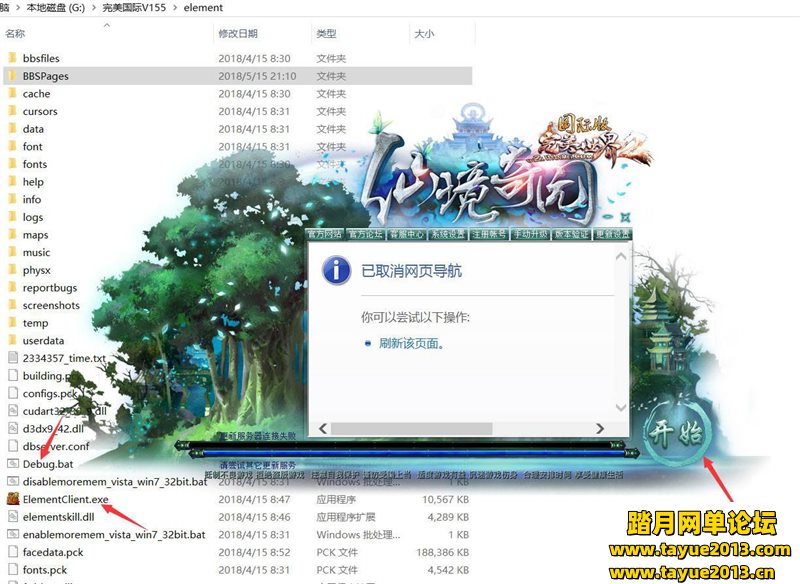Select the info folder icon
This screenshot has width=800, height=584.
(x=13, y=199)
